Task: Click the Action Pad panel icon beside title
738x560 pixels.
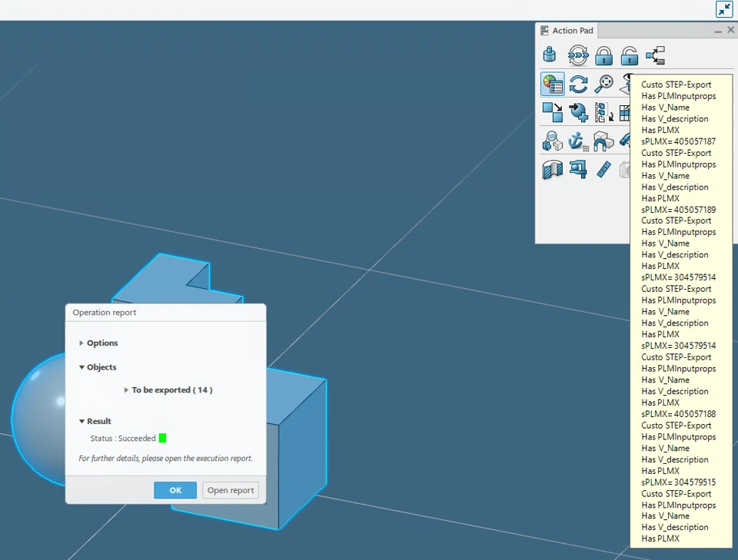Action: pos(544,31)
